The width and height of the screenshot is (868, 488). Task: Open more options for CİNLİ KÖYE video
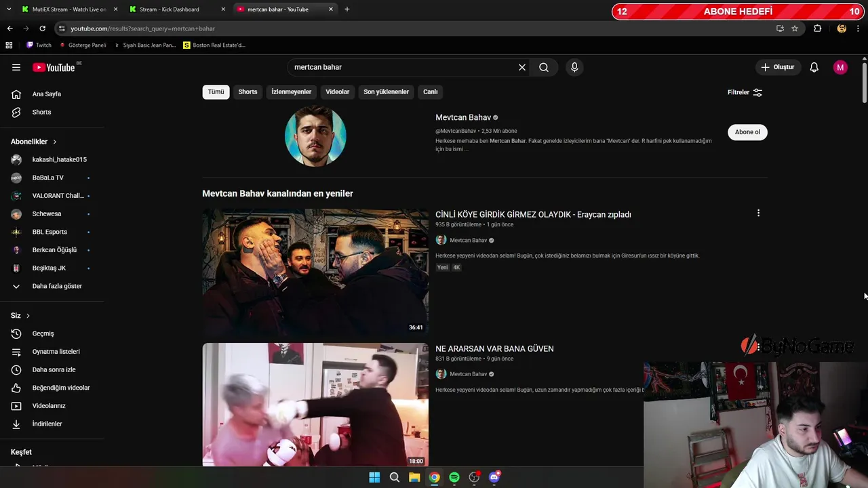pos(758,213)
